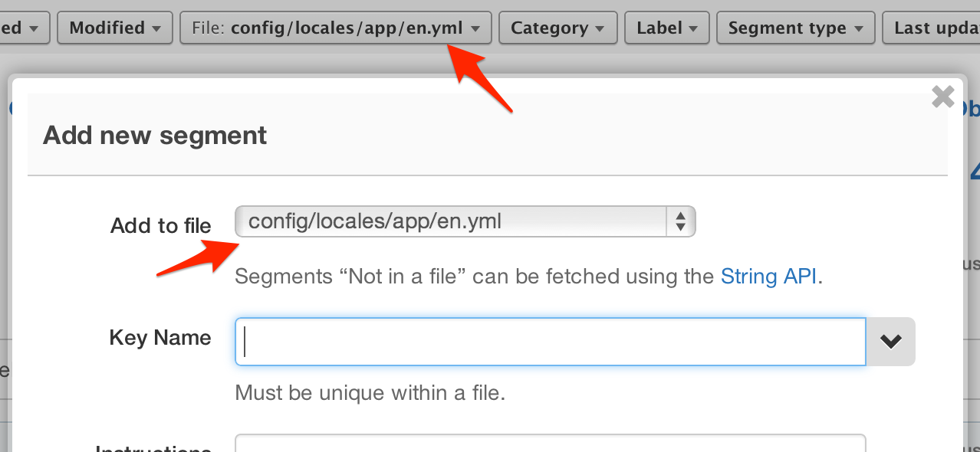Open the Modified filter dropdown
The image size is (980, 452).
coord(113,28)
